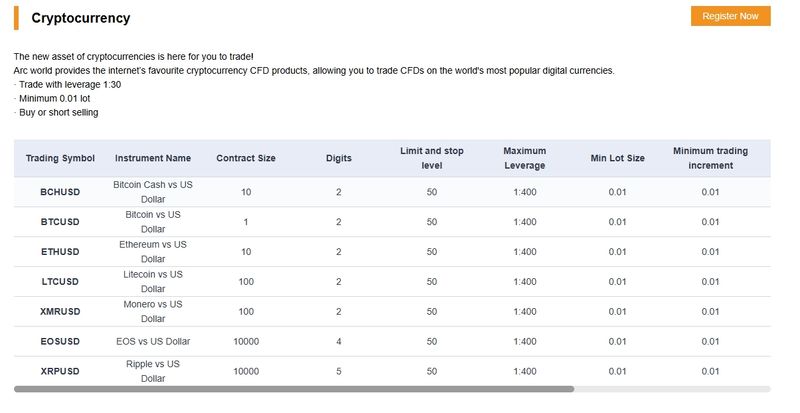Select the XRPUSD trading symbol

[60, 372]
